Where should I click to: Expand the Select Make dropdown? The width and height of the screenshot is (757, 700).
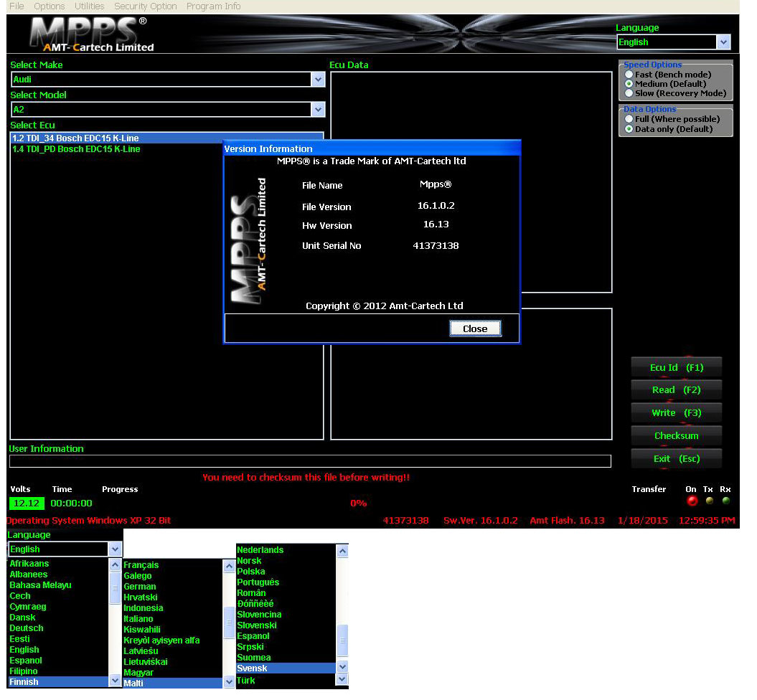click(x=318, y=79)
